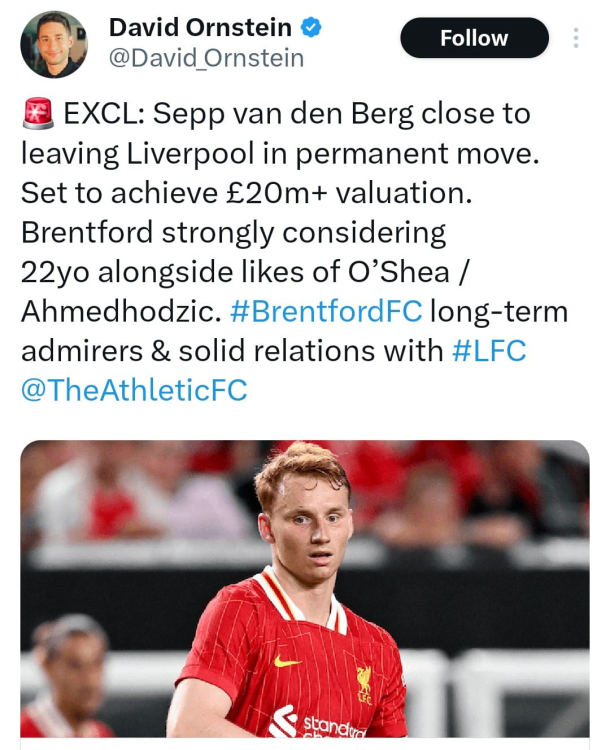Visit the @David_Ornstein handle link
The image size is (610, 750).
click(x=206, y=58)
